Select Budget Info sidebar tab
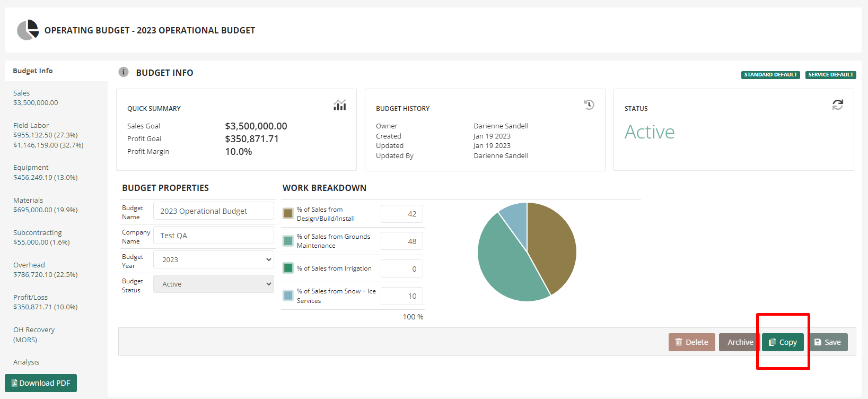 (x=56, y=71)
